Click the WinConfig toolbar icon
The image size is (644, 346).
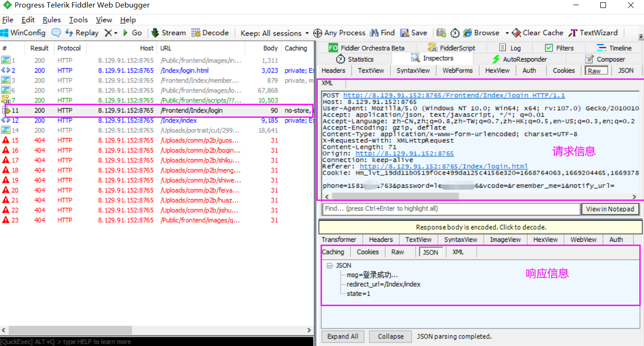[x=5, y=33]
